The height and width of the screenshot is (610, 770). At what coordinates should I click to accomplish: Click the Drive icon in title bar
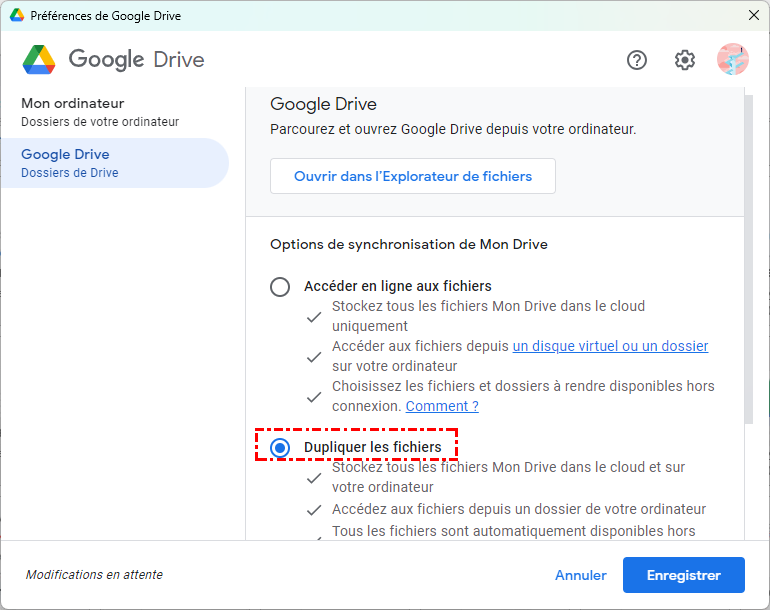pos(17,16)
